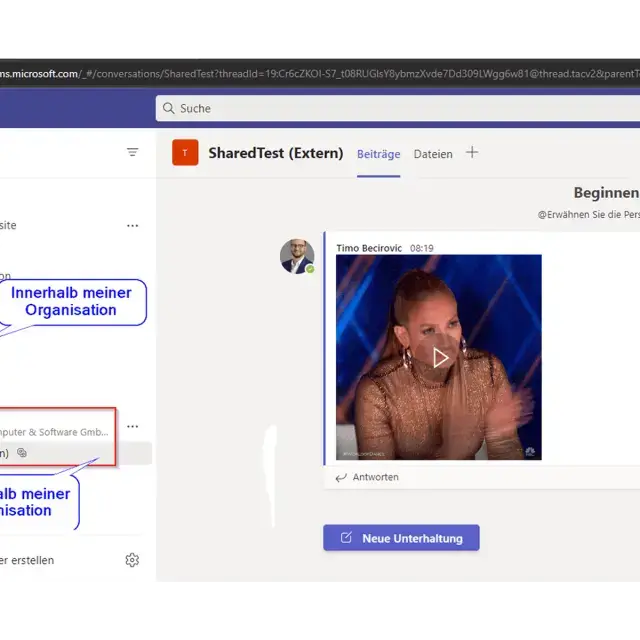
Task: Switch to the Beiträge tab
Action: point(378,154)
